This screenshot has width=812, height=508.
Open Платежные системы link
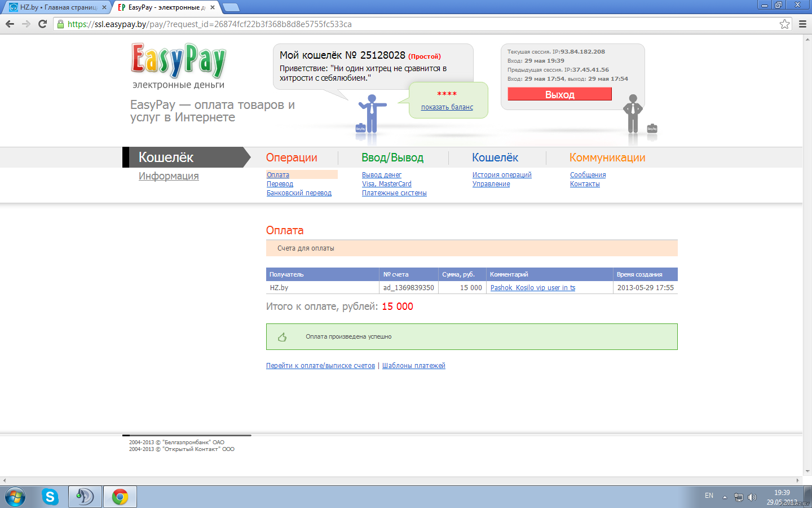(x=394, y=193)
